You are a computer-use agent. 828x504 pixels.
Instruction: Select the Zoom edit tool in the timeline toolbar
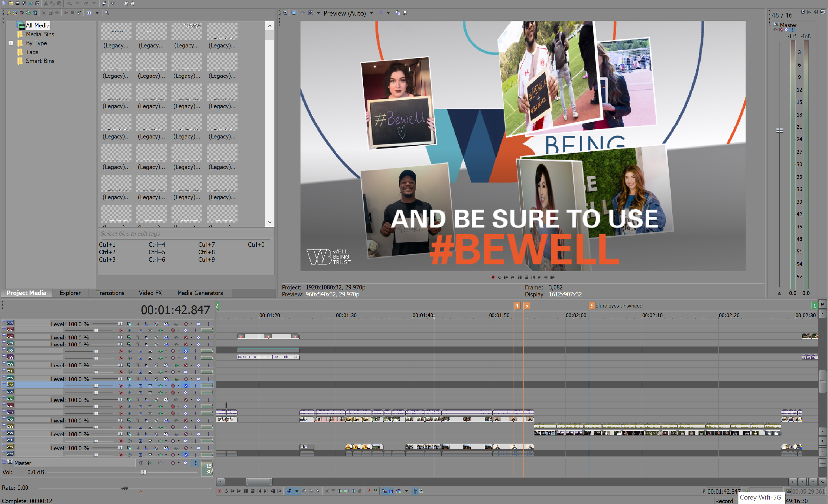pyautogui.click(x=318, y=491)
